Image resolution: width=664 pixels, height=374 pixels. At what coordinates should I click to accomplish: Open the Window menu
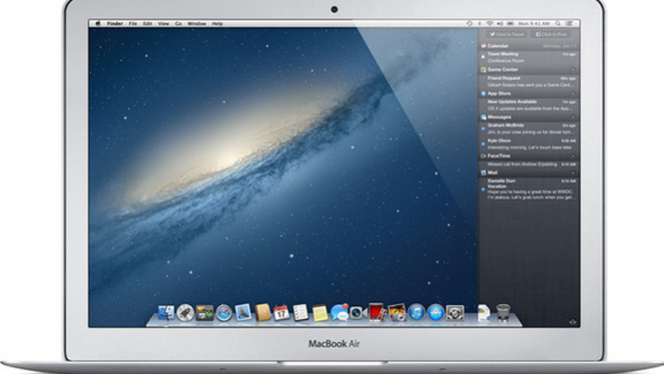(197, 24)
